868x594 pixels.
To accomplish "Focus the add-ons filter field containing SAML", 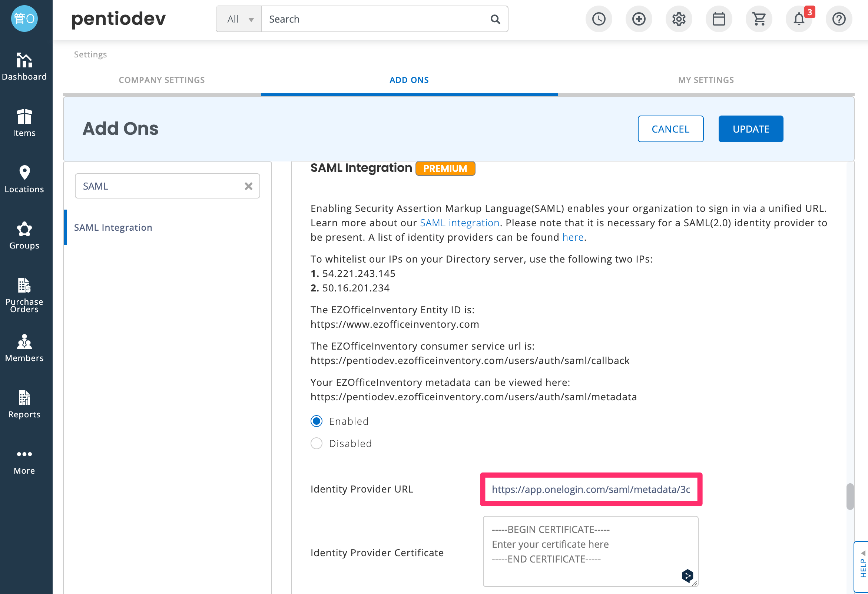I will point(167,186).
